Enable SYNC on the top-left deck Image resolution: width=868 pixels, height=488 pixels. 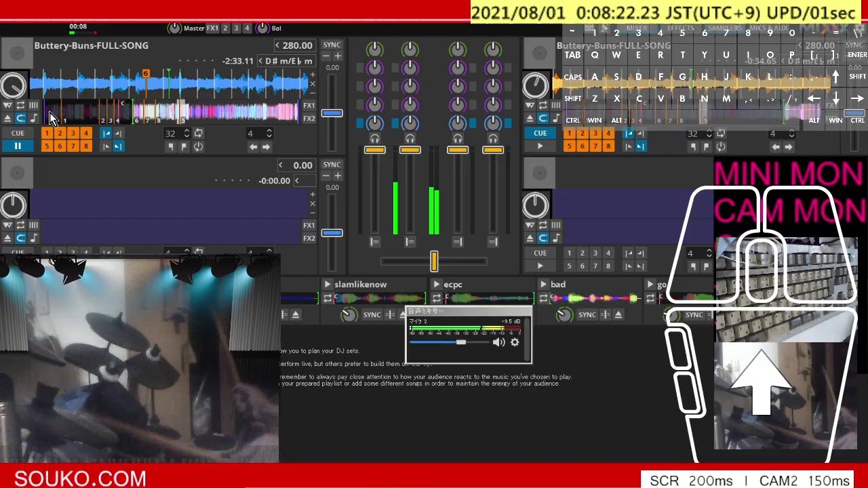pyautogui.click(x=332, y=45)
